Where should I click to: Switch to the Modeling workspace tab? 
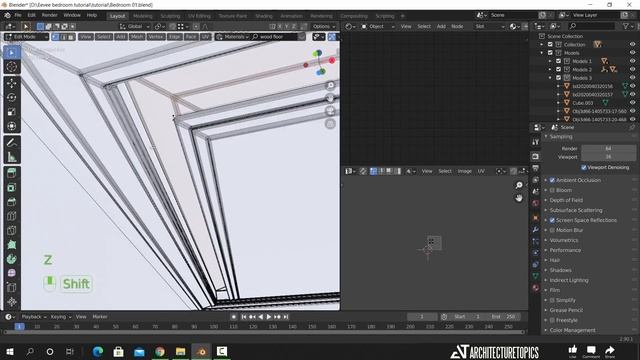click(142, 16)
